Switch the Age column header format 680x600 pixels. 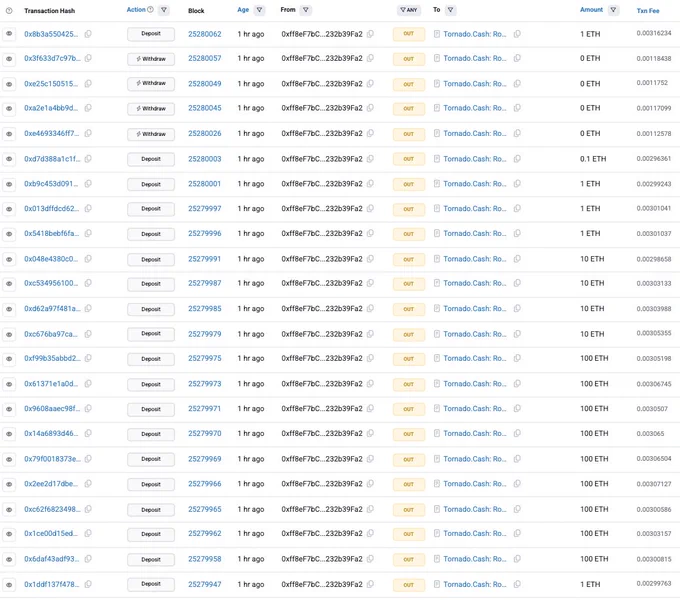(243, 10)
